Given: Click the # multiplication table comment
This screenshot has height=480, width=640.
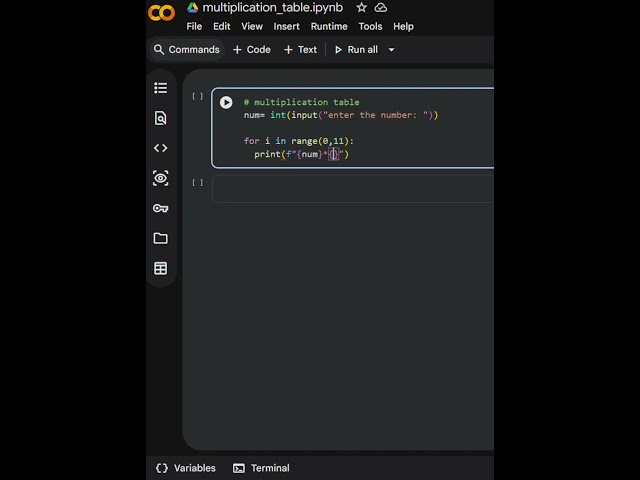Looking at the screenshot, I should coord(302,102).
